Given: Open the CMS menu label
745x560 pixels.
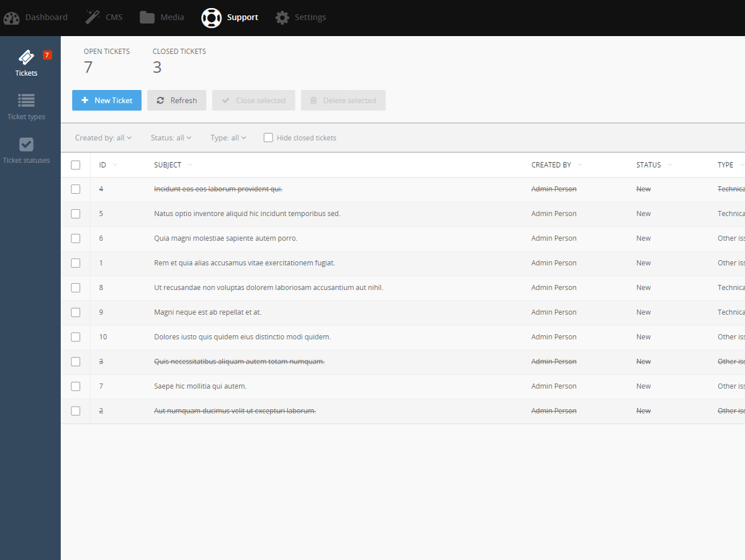Looking at the screenshot, I should point(114,17).
